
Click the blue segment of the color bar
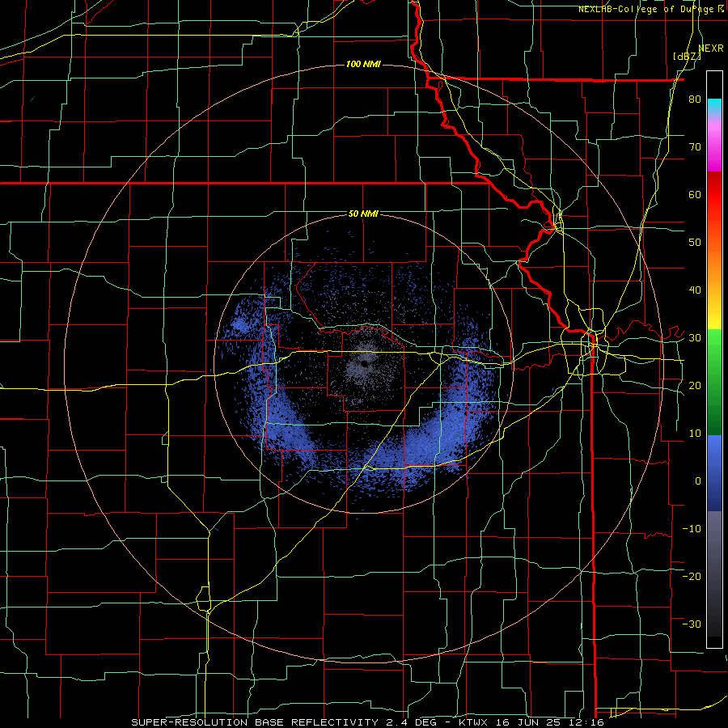coord(714,473)
